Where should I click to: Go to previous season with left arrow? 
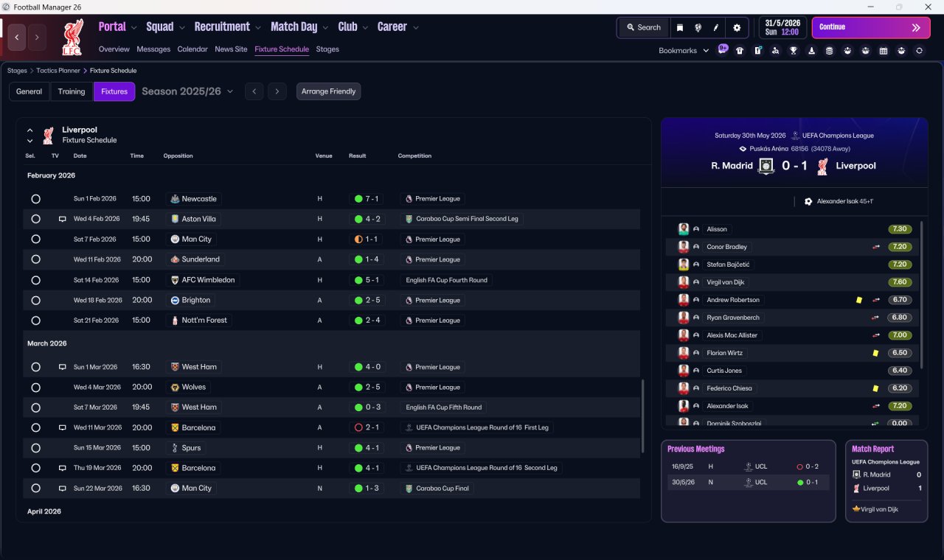254,91
